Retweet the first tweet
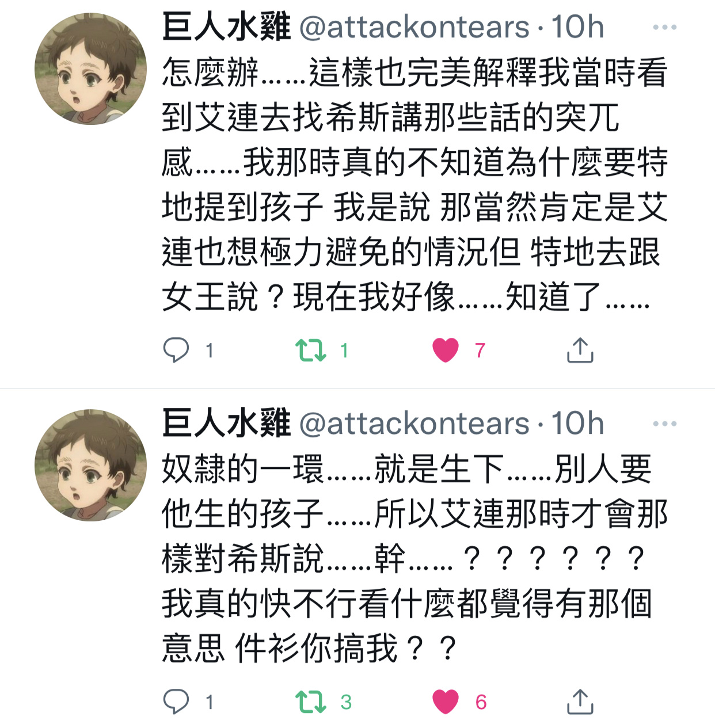The height and width of the screenshot is (728, 715). 311,350
